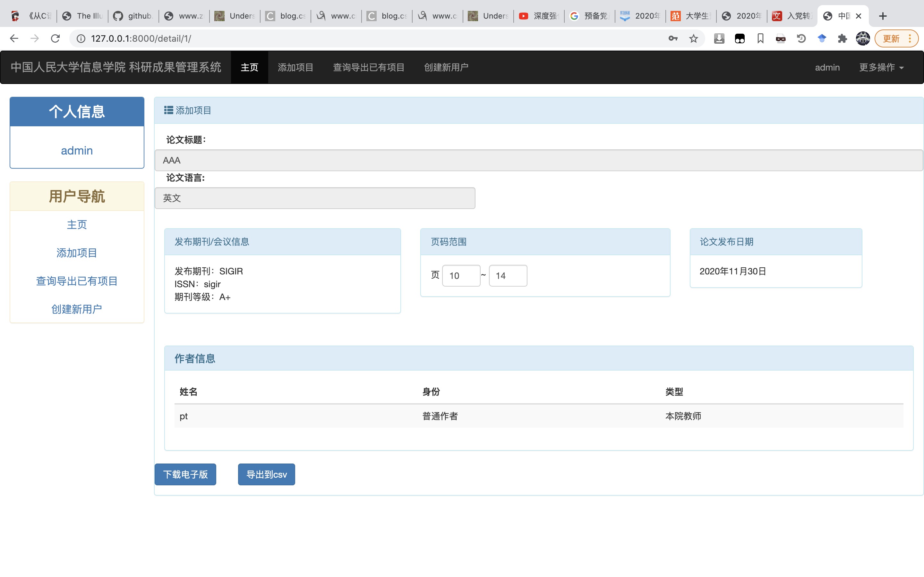Click the profile avatar icon in toolbar
The image size is (924, 577).
(862, 38)
